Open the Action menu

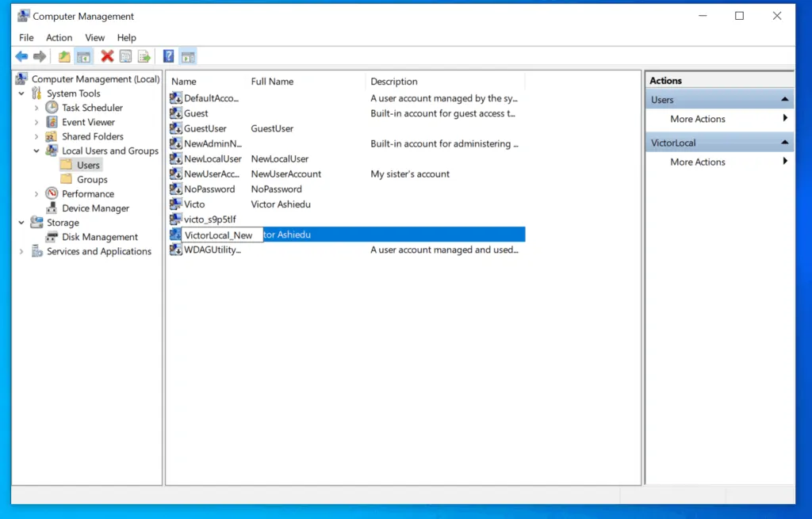tap(59, 37)
